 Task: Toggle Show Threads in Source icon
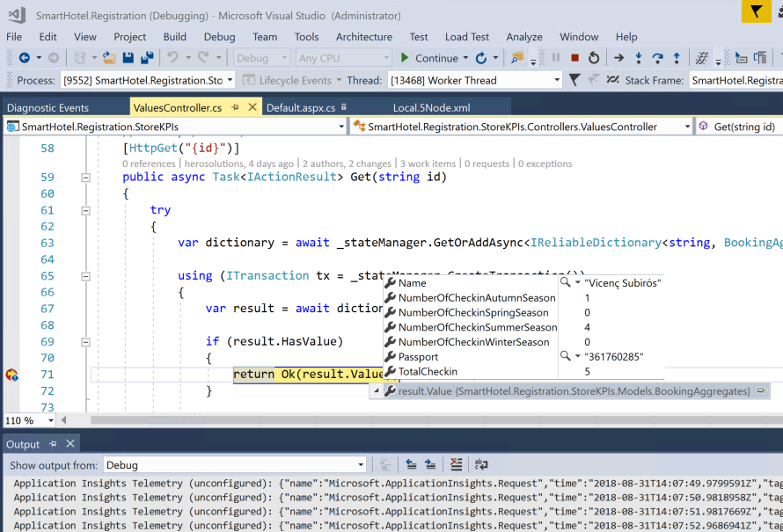tap(612, 80)
